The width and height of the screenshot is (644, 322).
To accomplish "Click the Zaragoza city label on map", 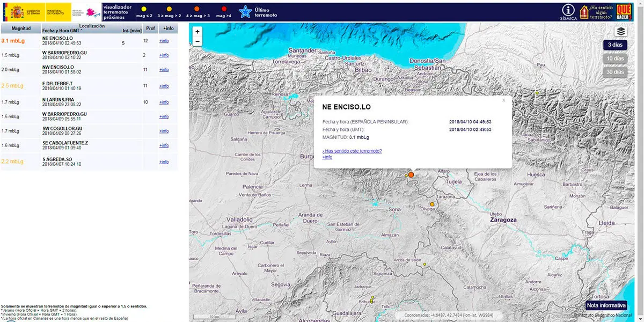I will (x=503, y=220).
